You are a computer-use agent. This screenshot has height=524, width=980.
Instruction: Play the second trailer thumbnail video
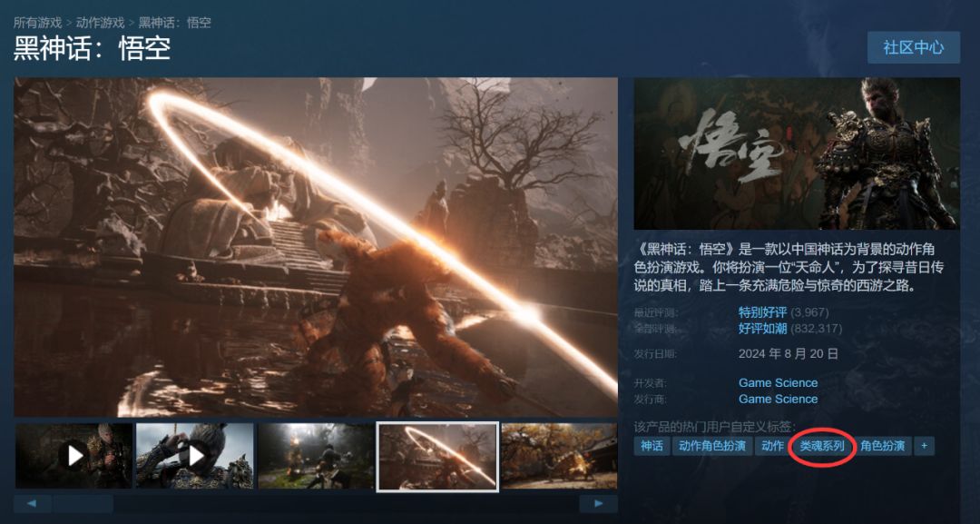point(195,456)
